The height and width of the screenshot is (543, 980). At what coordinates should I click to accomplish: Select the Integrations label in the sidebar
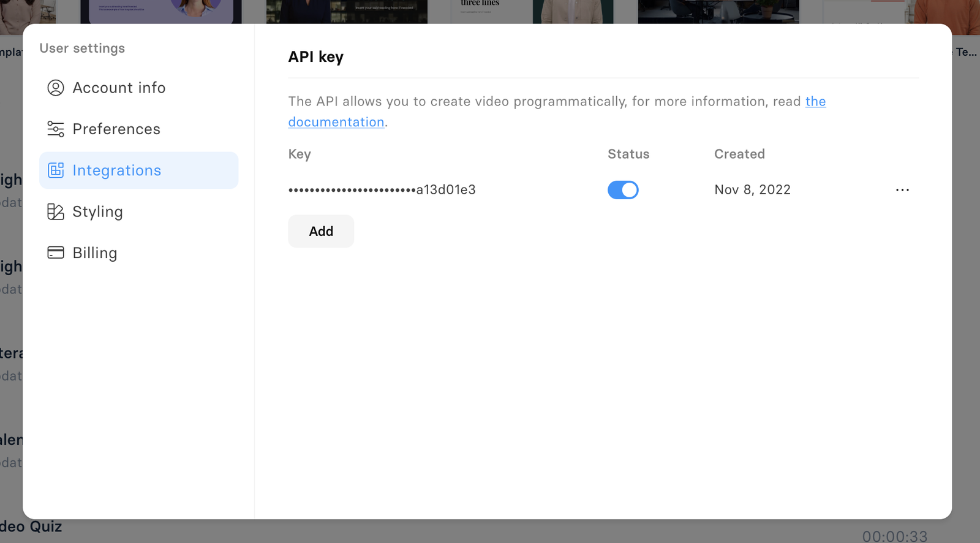click(117, 170)
